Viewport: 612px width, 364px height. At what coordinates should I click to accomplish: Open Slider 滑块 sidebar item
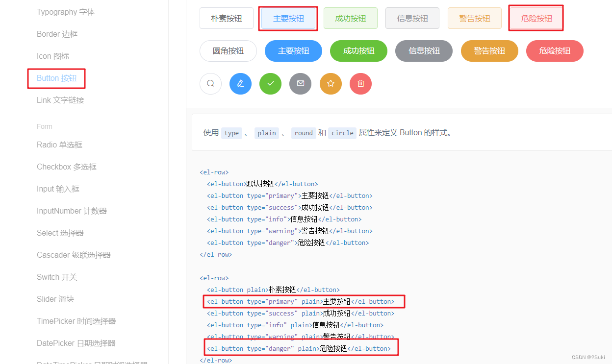pyautogui.click(x=55, y=299)
